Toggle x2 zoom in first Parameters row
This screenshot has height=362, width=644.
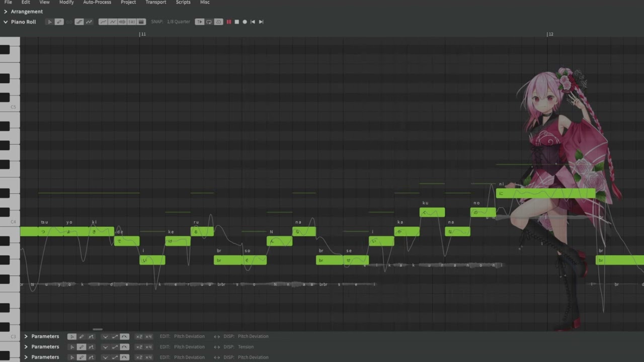(x=139, y=336)
